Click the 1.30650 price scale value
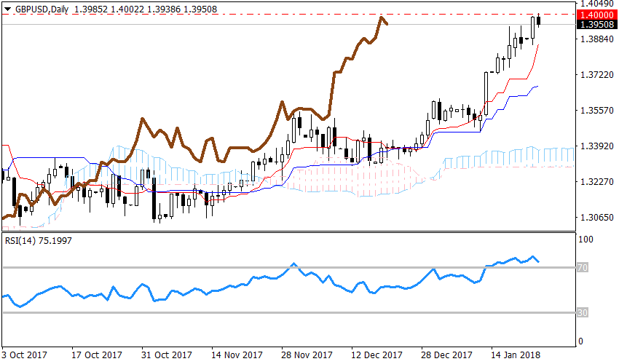The image size is (619, 364). tap(597, 217)
